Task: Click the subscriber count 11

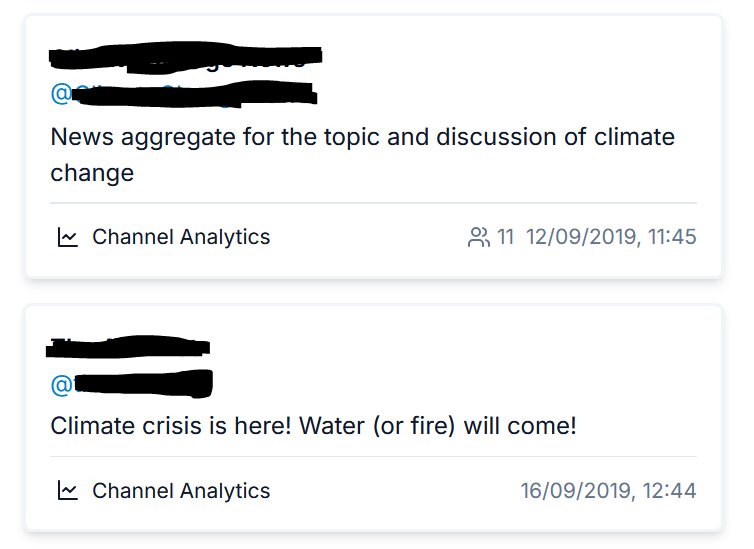Action: click(x=505, y=237)
